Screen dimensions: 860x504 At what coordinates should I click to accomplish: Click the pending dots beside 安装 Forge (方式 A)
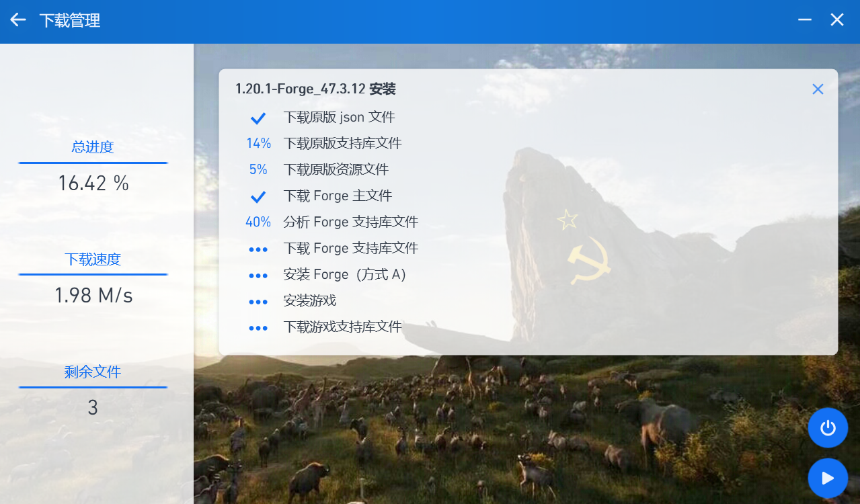(258, 276)
